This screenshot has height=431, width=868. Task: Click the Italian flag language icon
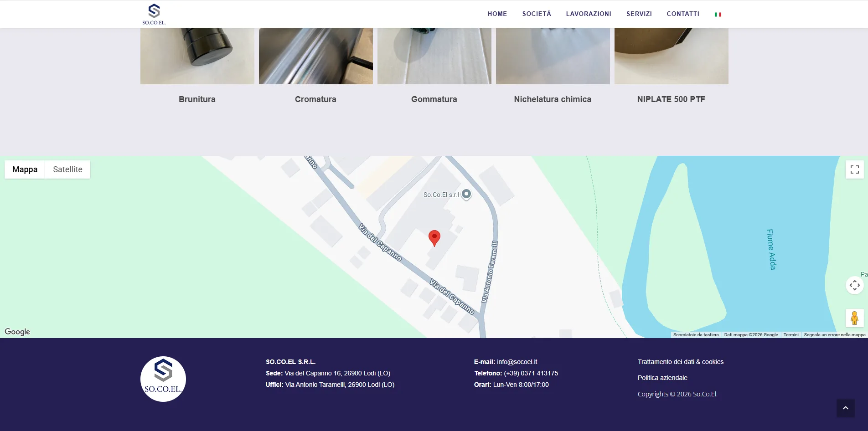click(718, 15)
